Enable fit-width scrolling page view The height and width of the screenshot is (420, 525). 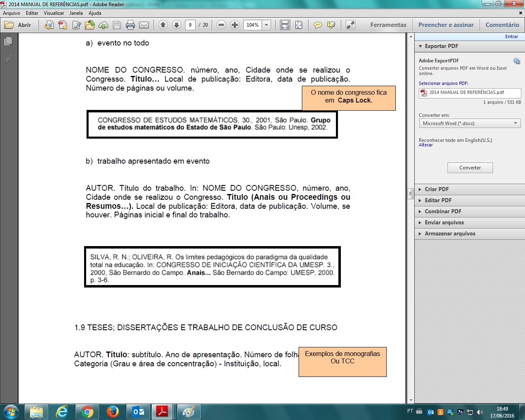pos(285,25)
